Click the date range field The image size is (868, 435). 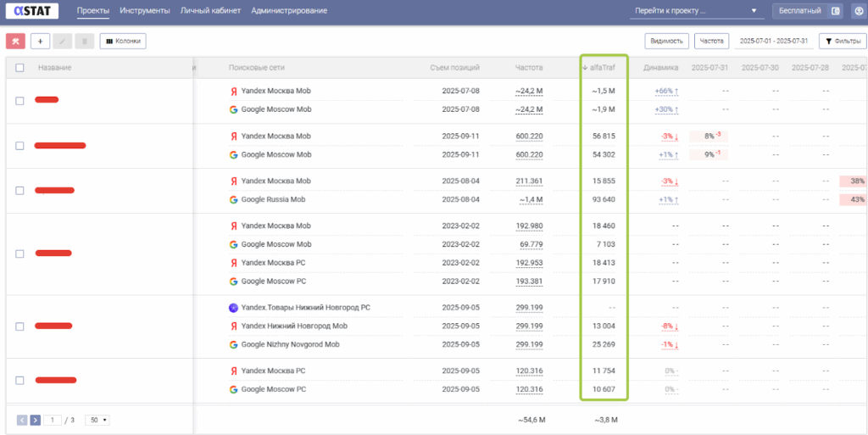pos(773,41)
